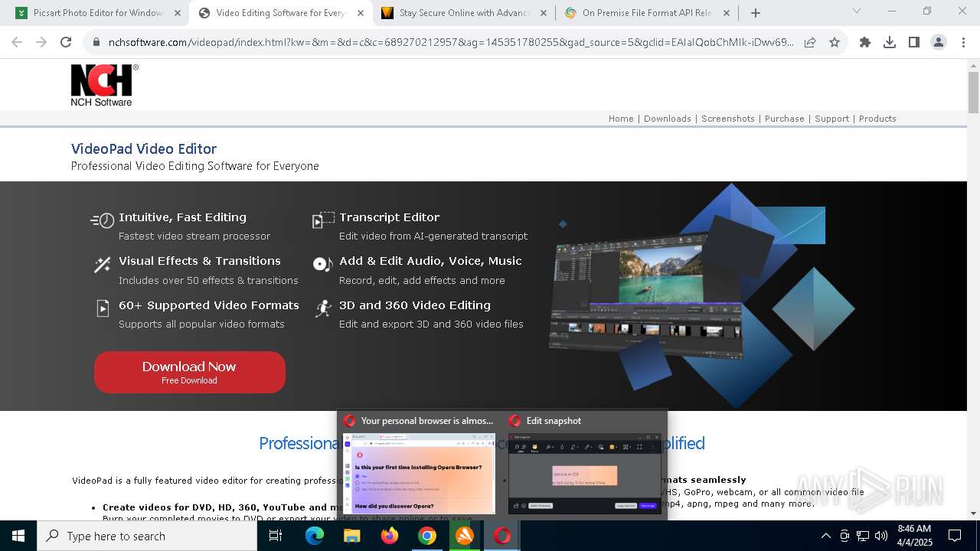
Task: Click the VideoPad software screenshot image
Action: tap(647, 295)
